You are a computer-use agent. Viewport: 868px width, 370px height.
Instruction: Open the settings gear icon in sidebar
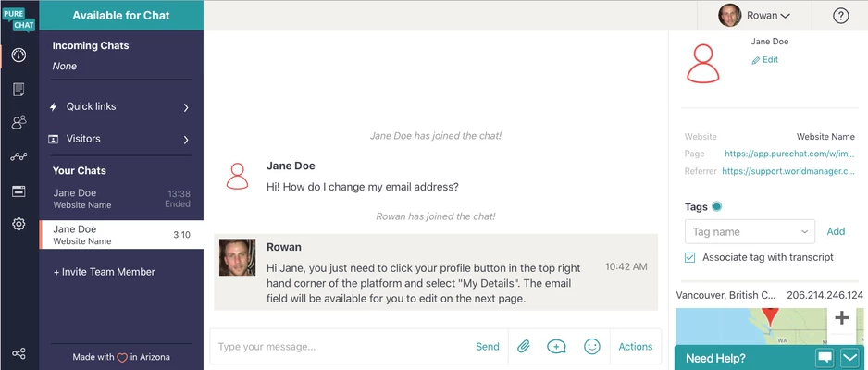click(x=19, y=224)
